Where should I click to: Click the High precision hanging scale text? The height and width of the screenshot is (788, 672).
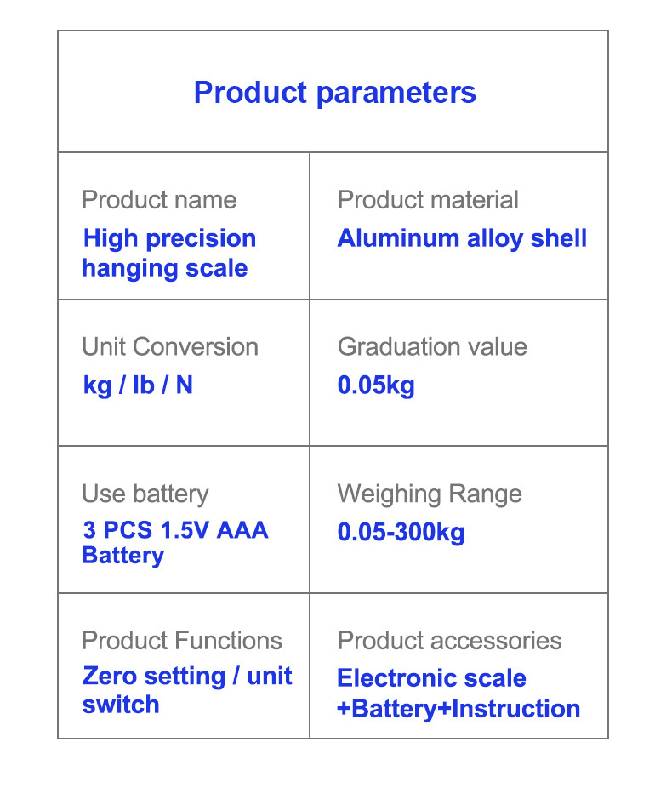[x=169, y=253]
